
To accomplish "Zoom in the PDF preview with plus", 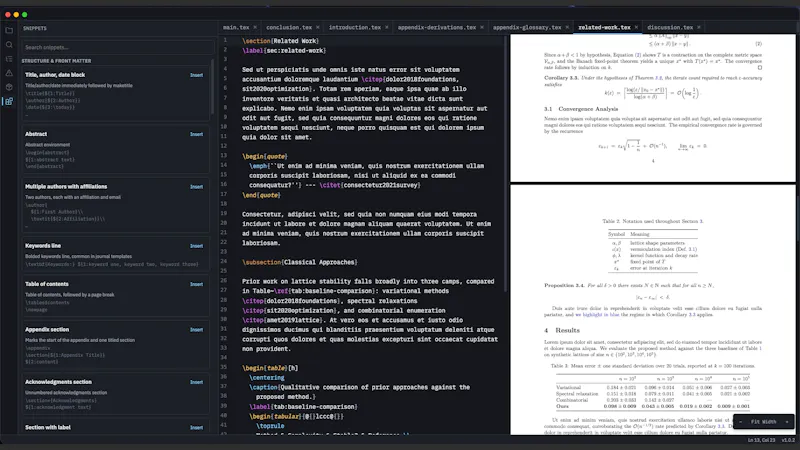I will (x=786, y=422).
